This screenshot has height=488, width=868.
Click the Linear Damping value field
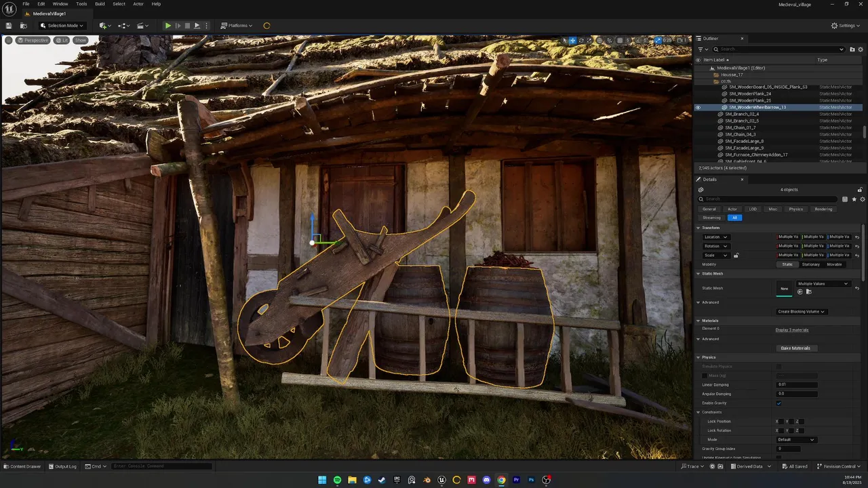point(796,385)
